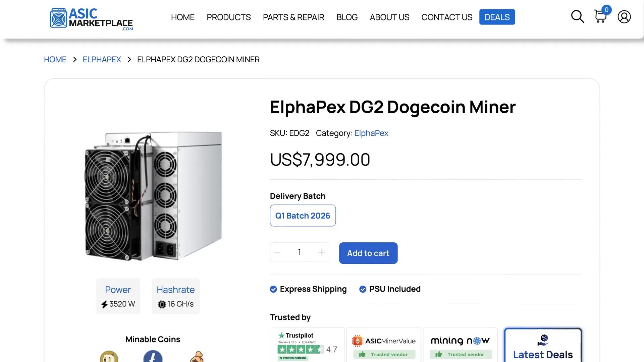Open the site search

coord(577,16)
